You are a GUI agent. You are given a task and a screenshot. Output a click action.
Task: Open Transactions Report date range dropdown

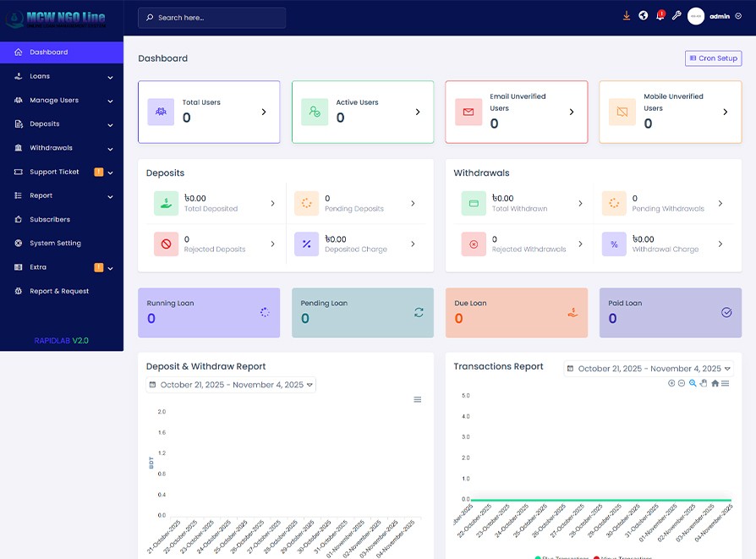[649, 369]
